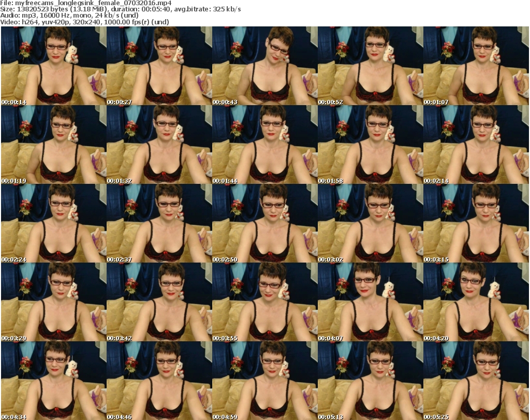
Task: Select the frame marked 00:03:55
Action: [x=264, y=302]
